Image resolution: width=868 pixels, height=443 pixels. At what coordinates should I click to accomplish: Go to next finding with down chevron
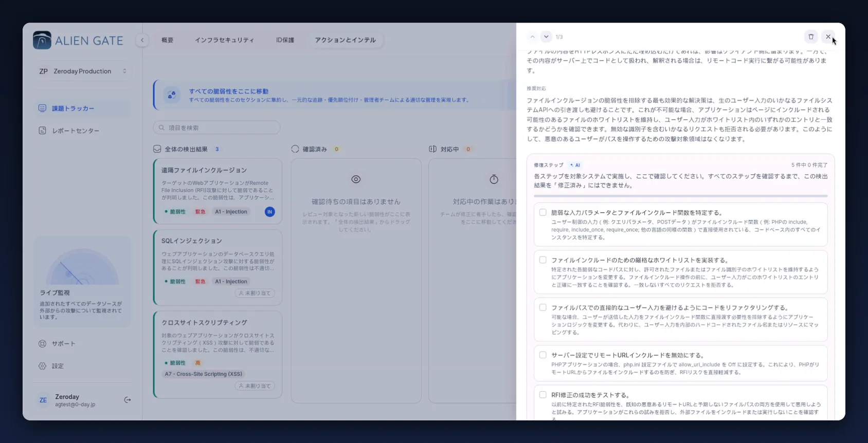coord(546,37)
